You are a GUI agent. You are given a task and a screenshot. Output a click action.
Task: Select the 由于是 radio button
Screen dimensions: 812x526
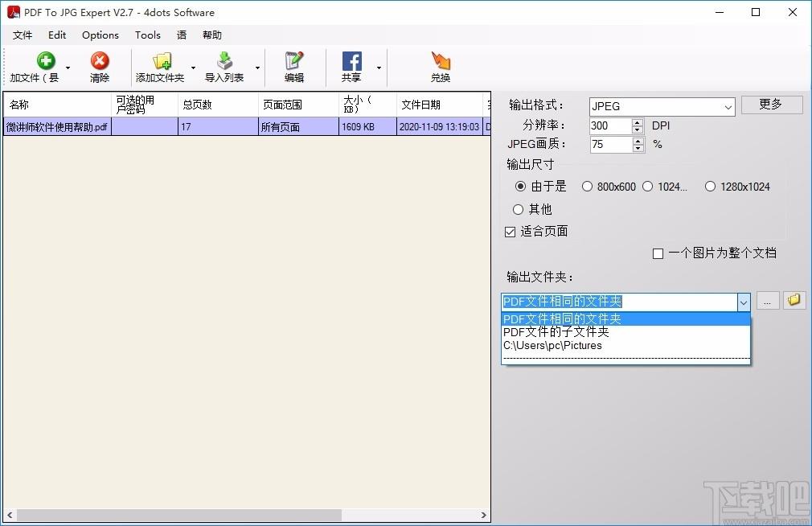[520, 186]
